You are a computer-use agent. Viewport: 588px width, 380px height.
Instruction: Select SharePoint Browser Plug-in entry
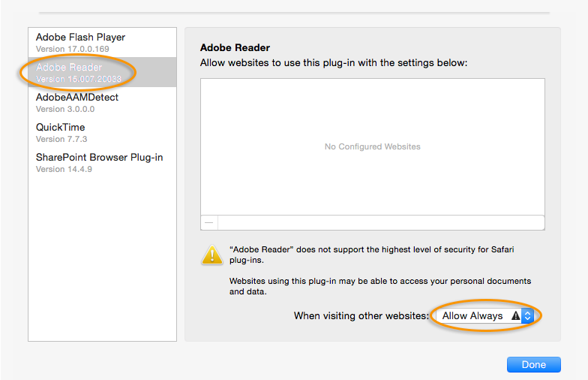(x=102, y=162)
